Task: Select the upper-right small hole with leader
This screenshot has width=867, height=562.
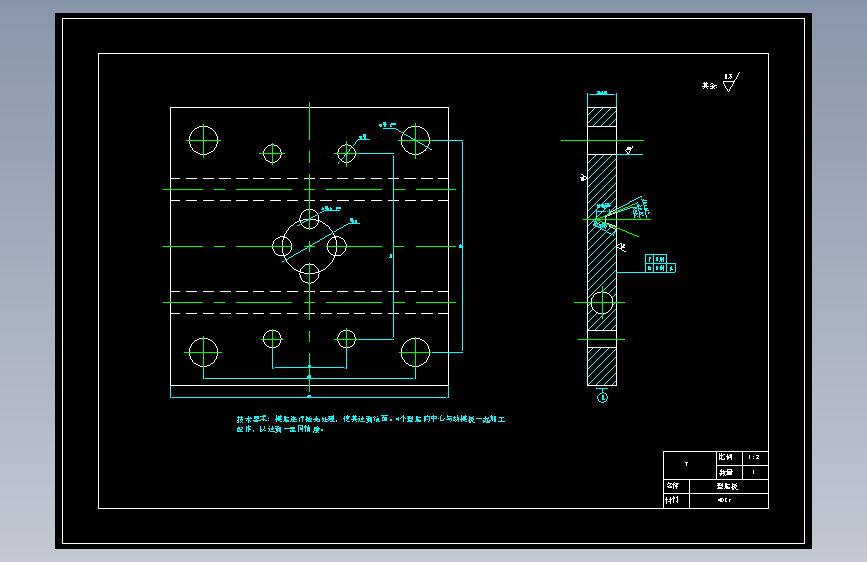Action: [346, 154]
